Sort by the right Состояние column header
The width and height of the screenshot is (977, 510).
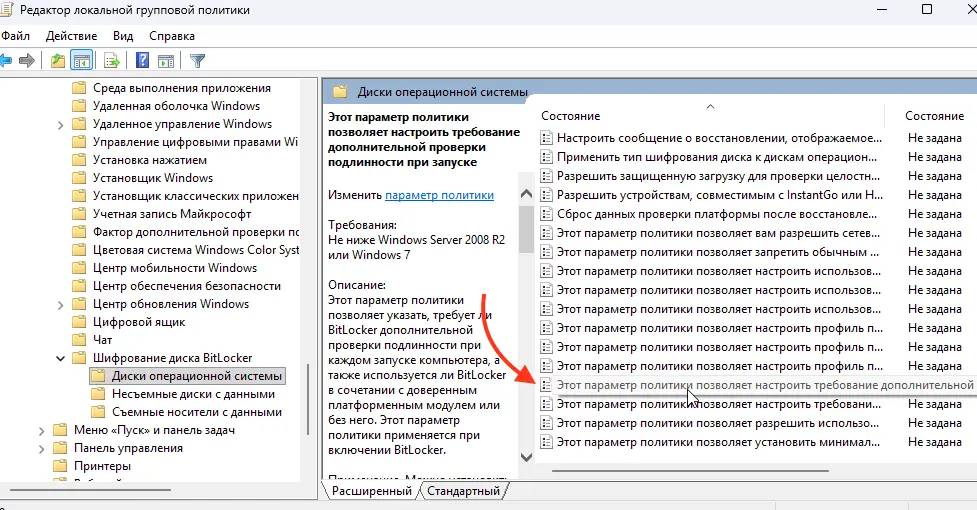(x=933, y=116)
